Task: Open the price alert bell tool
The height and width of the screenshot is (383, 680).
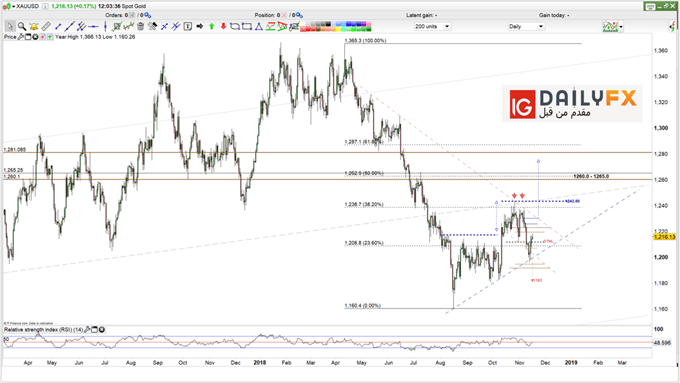Action: click(x=34, y=26)
